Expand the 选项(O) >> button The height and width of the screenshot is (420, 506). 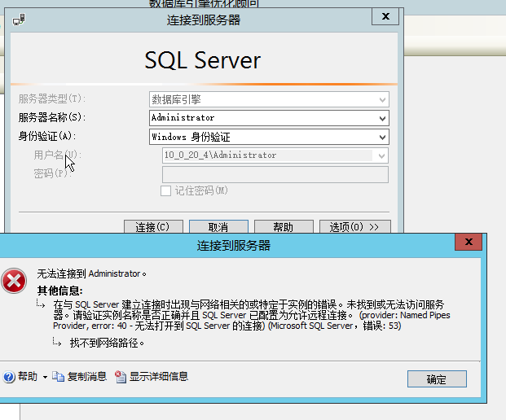pos(355,226)
